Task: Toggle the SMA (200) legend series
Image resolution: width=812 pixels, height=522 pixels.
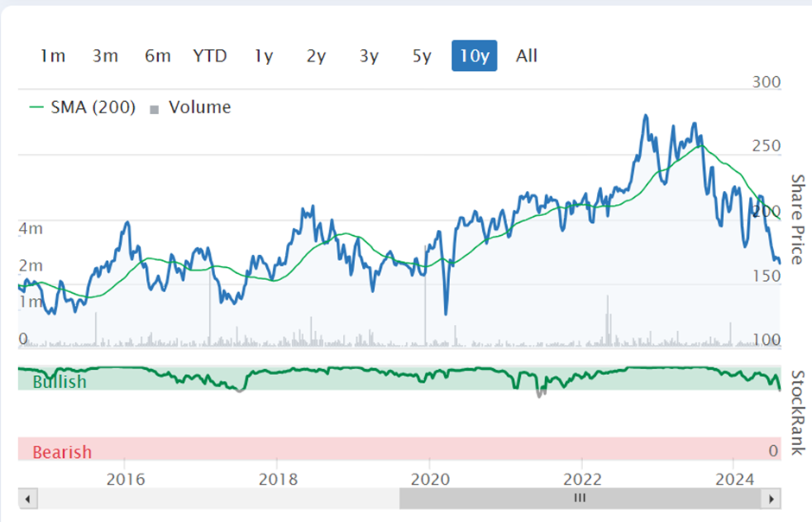Action: click(x=83, y=107)
